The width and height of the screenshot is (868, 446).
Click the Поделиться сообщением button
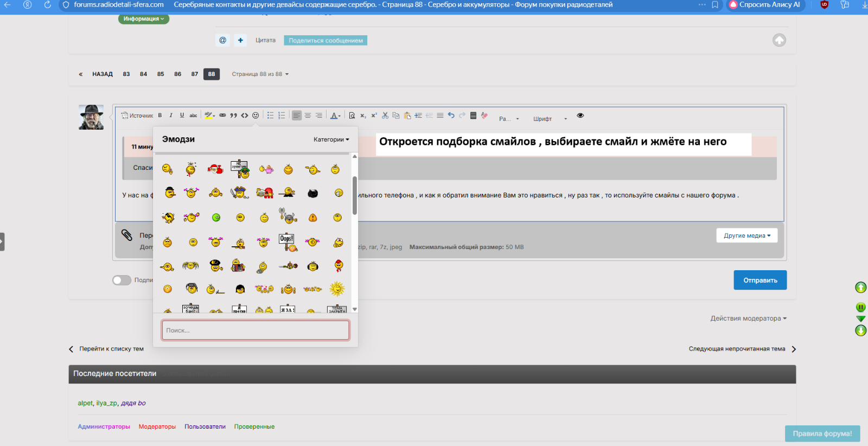point(325,41)
